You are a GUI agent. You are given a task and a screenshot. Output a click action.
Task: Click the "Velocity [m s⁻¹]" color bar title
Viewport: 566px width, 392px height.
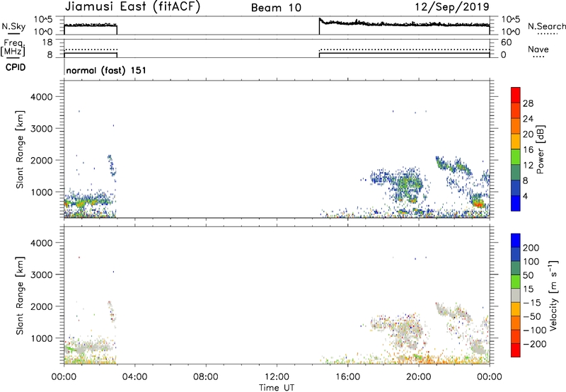(x=553, y=295)
